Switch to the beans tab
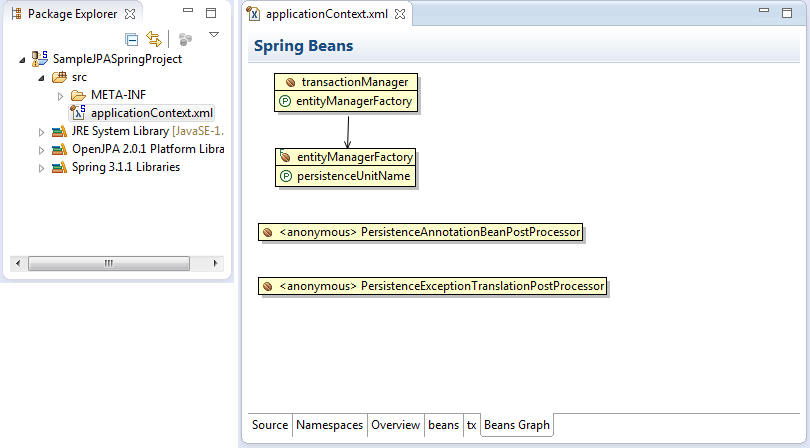This screenshot has height=448, width=810. [444, 425]
